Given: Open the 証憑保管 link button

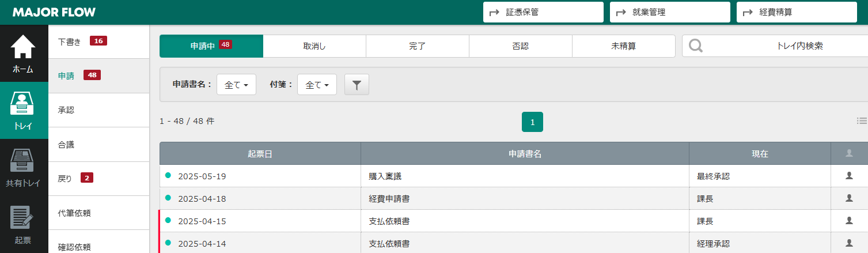Looking at the screenshot, I should point(543,12).
